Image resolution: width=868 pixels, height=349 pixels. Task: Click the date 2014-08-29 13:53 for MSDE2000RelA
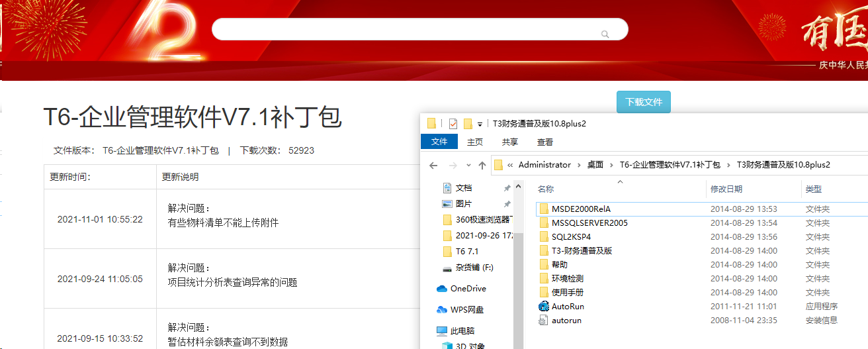pos(744,209)
